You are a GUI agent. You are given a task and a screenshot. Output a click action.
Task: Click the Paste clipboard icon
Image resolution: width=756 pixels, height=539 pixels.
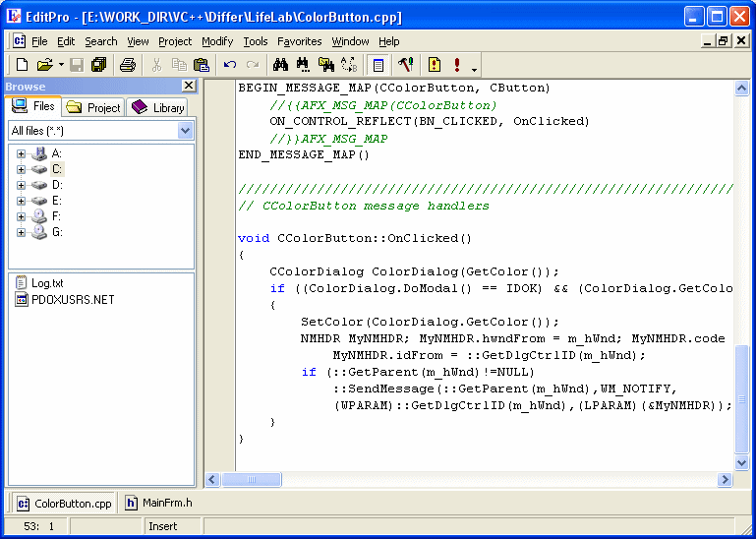202,65
